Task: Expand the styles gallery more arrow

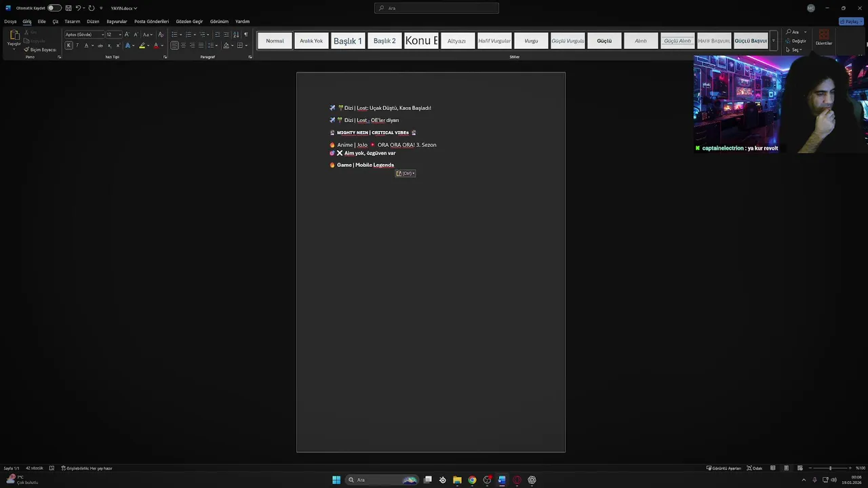Action: (x=773, y=41)
